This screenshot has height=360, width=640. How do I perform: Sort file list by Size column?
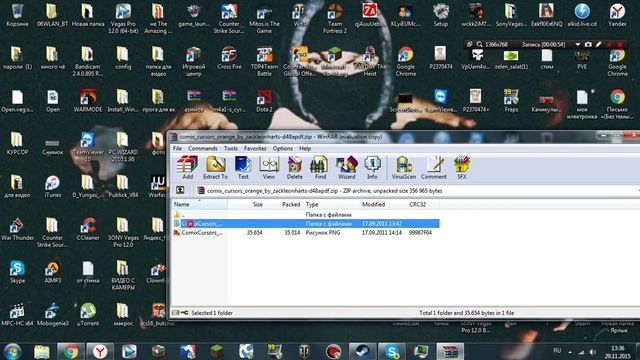coord(247,204)
